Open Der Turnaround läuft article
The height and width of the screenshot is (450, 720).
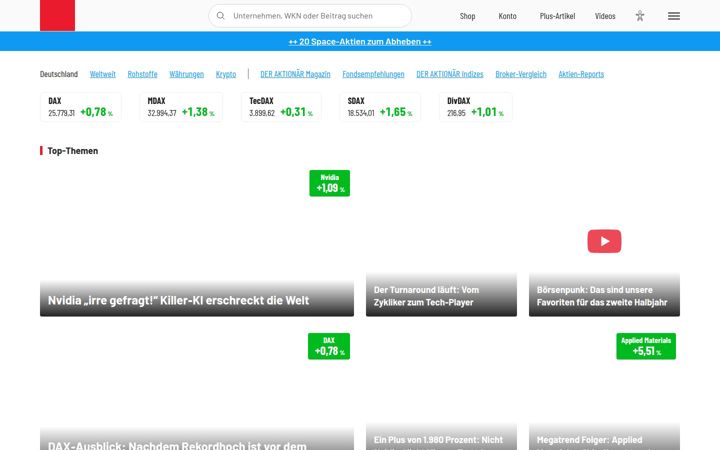click(x=426, y=296)
